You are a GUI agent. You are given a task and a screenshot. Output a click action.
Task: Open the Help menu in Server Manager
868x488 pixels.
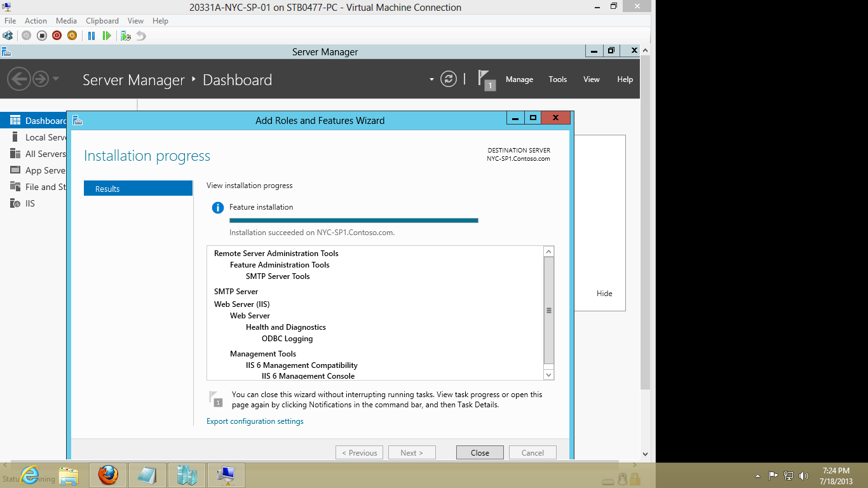625,79
